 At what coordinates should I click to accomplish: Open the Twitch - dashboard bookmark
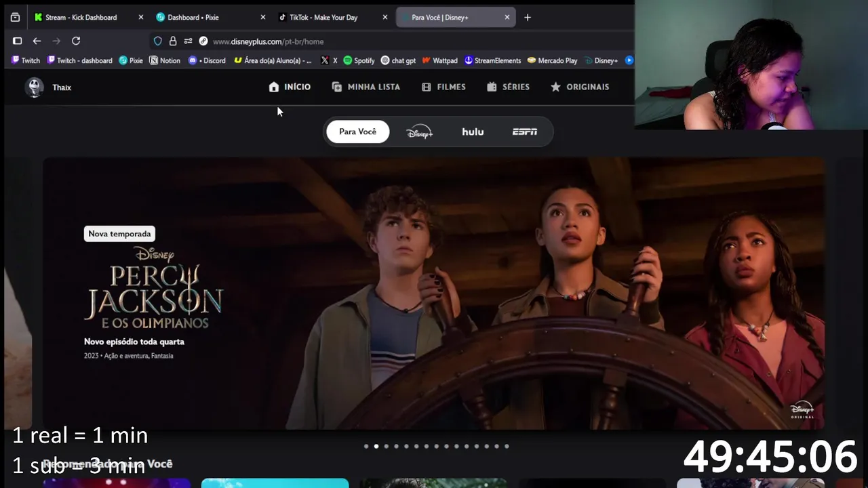click(x=79, y=60)
